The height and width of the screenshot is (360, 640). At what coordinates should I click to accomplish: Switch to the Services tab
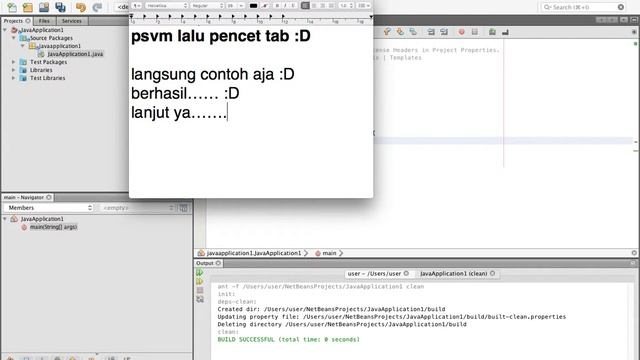[x=72, y=21]
